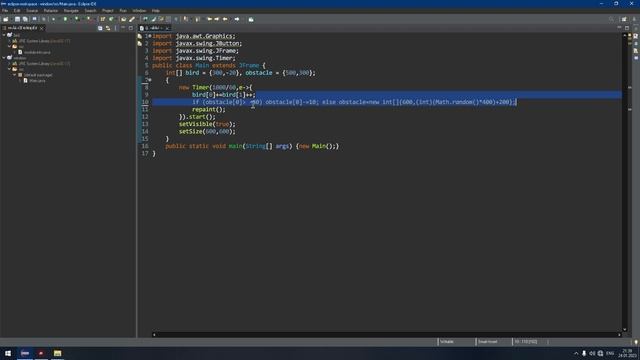The width and height of the screenshot is (640, 360).
Task: Click the Save toolbar icon
Action: (x=17, y=19)
